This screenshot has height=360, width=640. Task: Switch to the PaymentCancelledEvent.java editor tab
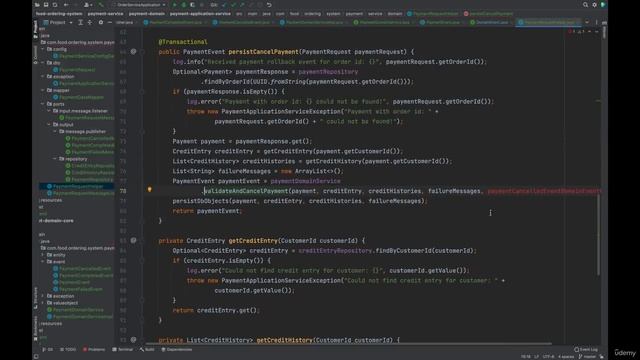[244, 22]
